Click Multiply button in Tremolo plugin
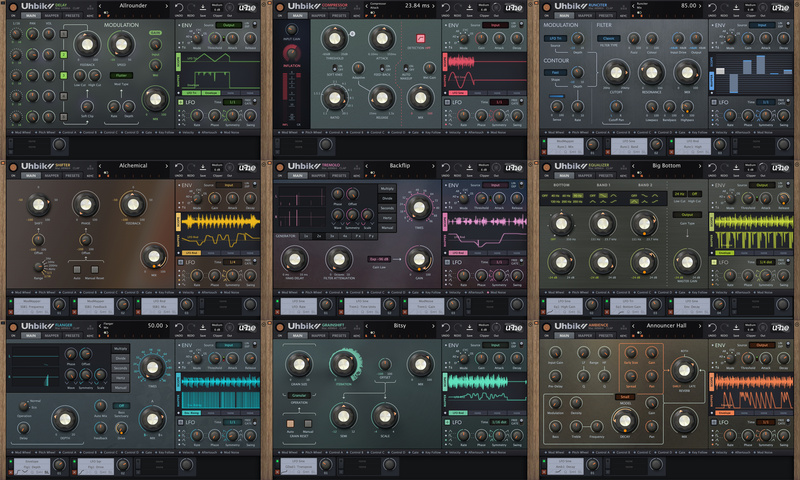 click(387, 188)
